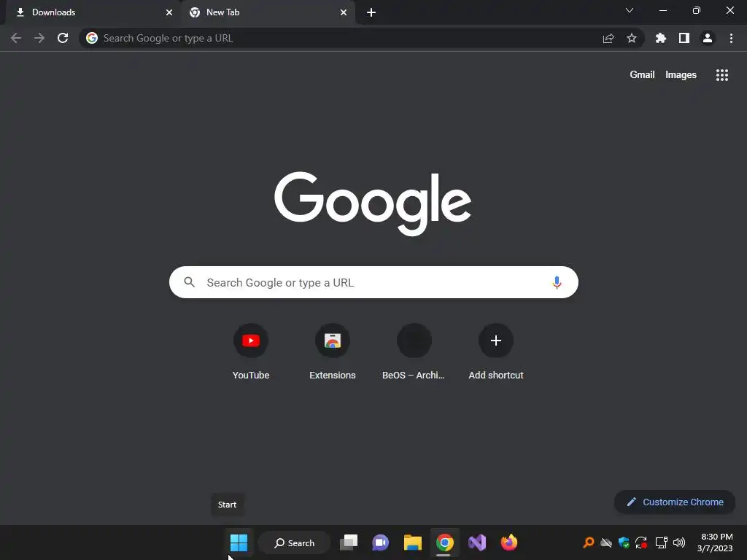
Task: Open the Chrome side panel
Action: [x=684, y=38]
